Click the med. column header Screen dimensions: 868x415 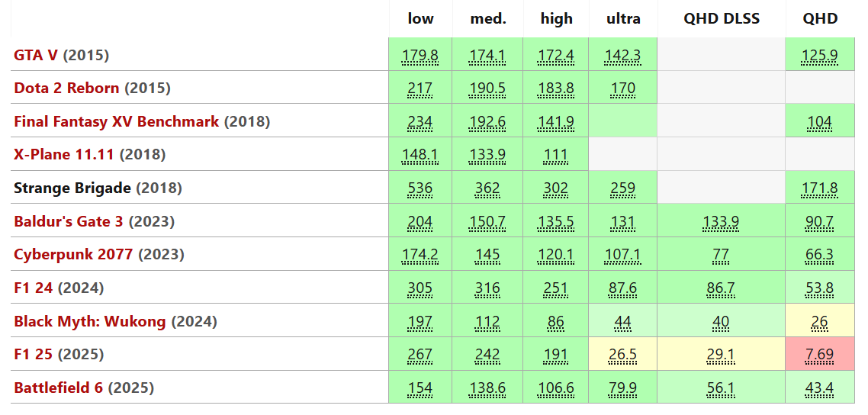pos(488,19)
